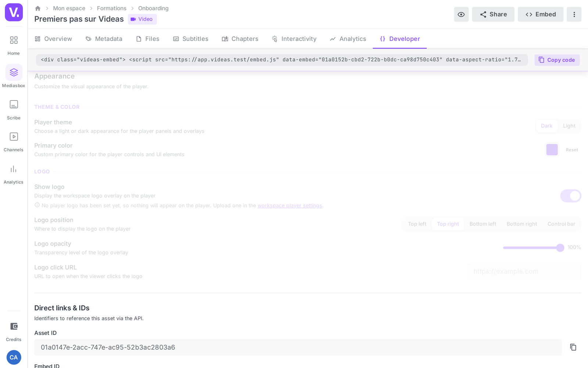This screenshot has height=368, width=588.
Task: Set logo position to Control bar
Action: pyautogui.click(x=561, y=224)
